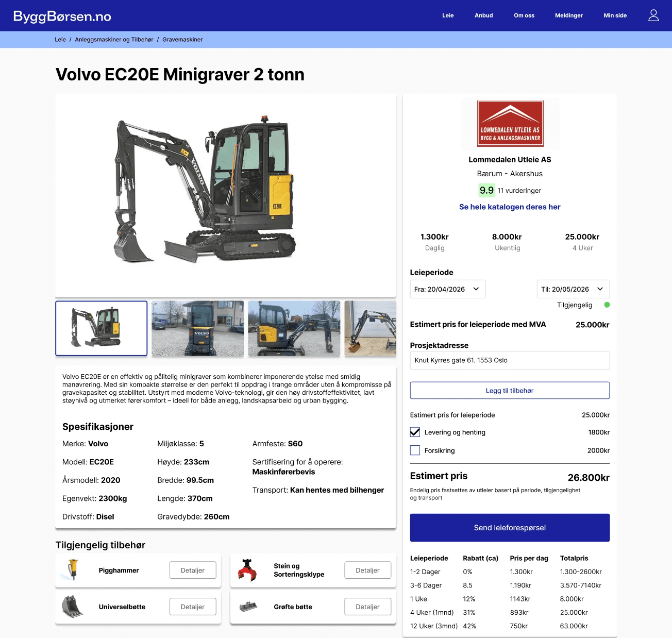This screenshot has height=638, width=672.
Task: Open the Leie menu item
Action: (x=448, y=15)
